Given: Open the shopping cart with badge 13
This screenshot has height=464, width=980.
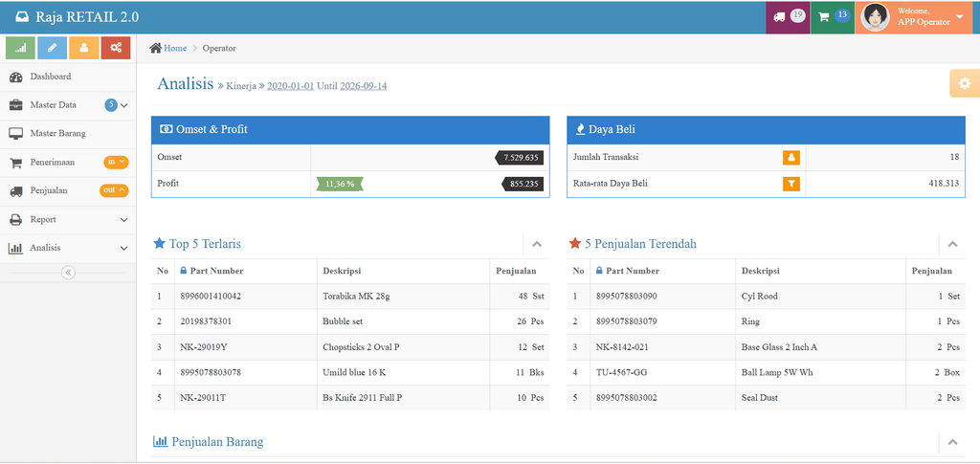Looking at the screenshot, I should click(833, 17).
